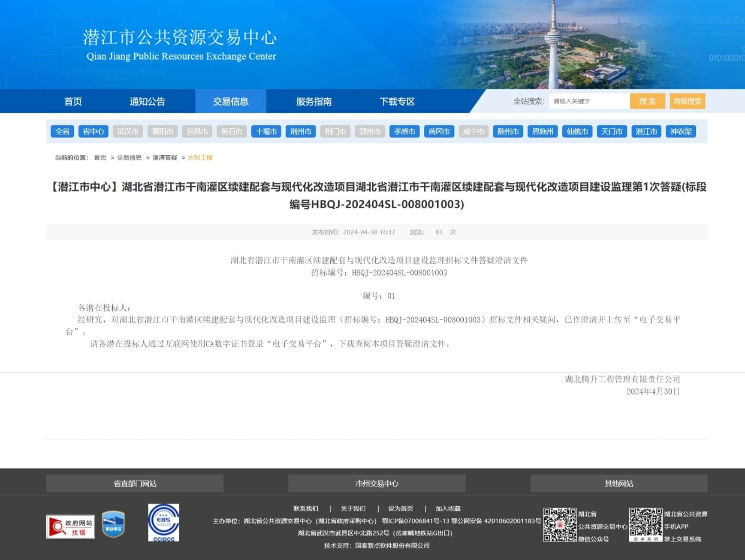
Task: Click the site title logo 潜江市公共资源交易中心
Action: click(180, 45)
